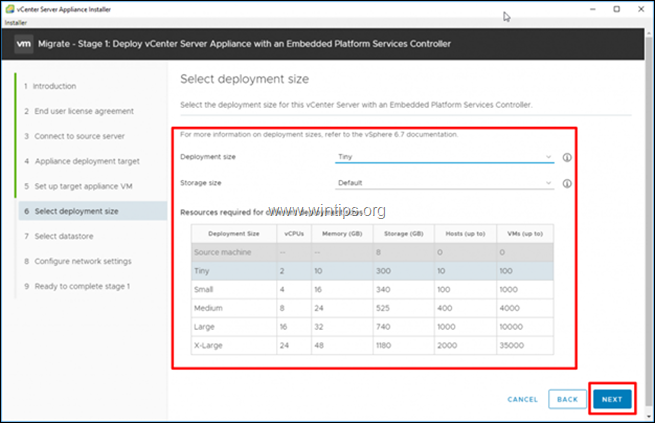The height and width of the screenshot is (423, 655).
Task: Go to step 5 Set up target appliance VM
Action: point(78,186)
